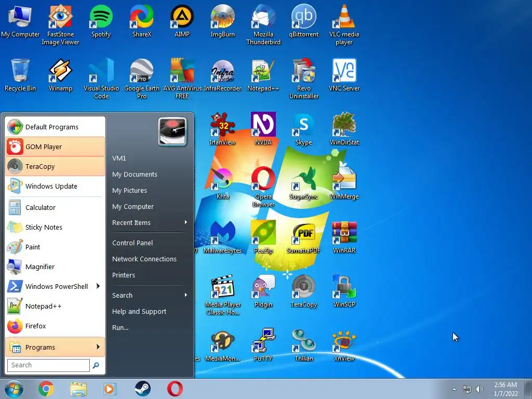Click the Start menu search input box

pyautogui.click(x=48, y=365)
